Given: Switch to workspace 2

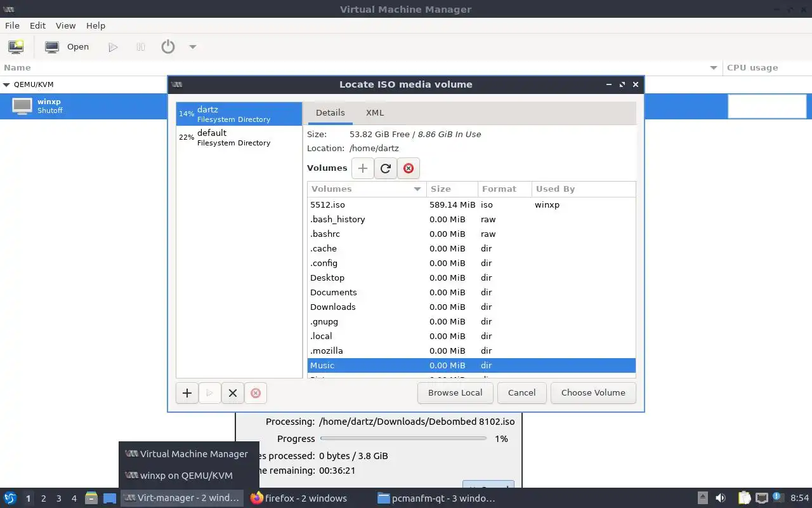Looking at the screenshot, I should pyautogui.click(x=43, y=498).
